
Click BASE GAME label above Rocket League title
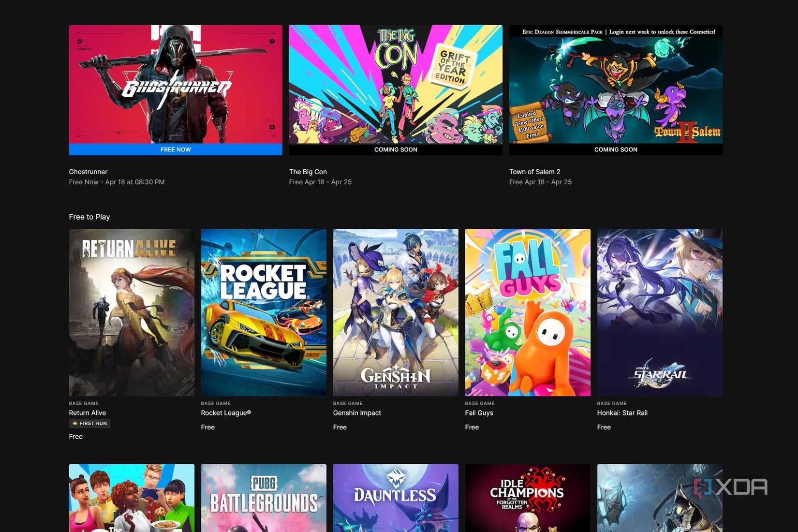(216, 403)
